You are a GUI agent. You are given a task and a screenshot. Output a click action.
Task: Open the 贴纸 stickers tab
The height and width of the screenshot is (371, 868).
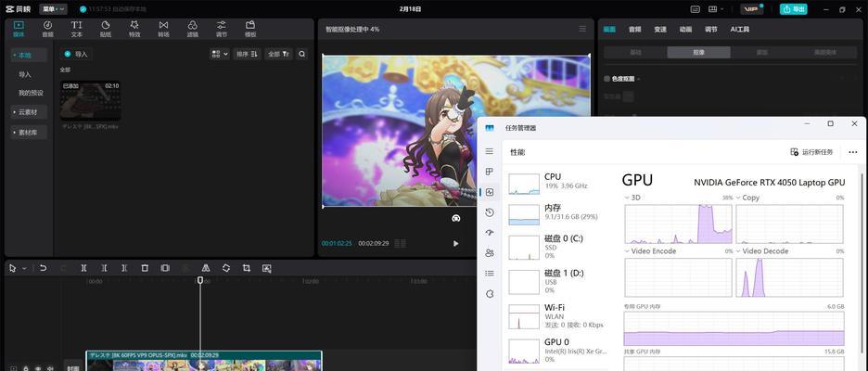(x=105, y=29)
